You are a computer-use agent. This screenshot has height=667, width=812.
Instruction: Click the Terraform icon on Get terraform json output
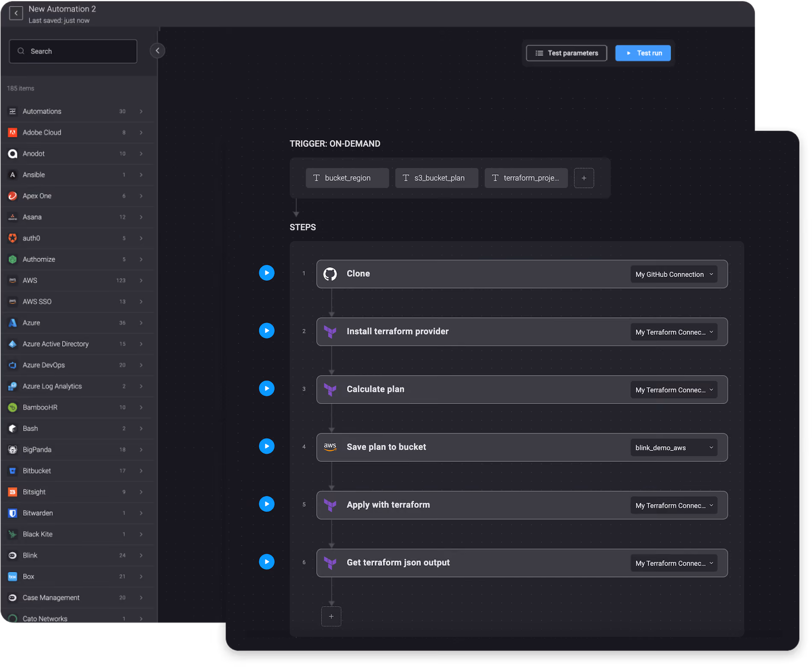click(x=330, y=563)
